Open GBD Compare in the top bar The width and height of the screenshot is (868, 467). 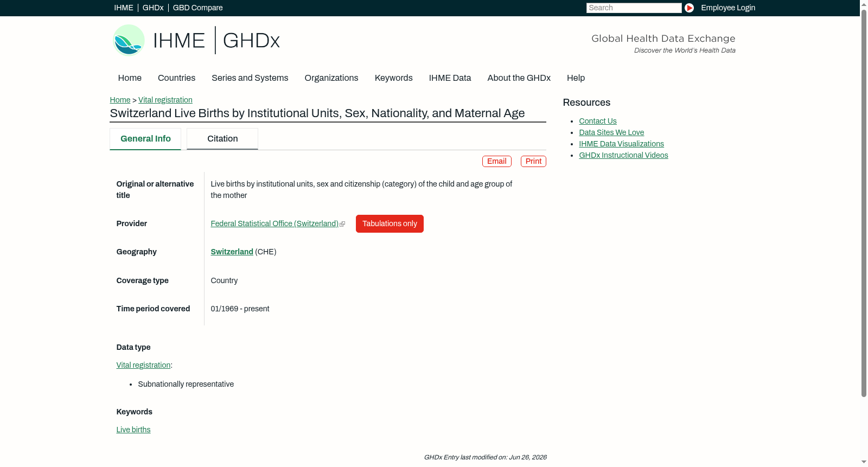point(198,8)
